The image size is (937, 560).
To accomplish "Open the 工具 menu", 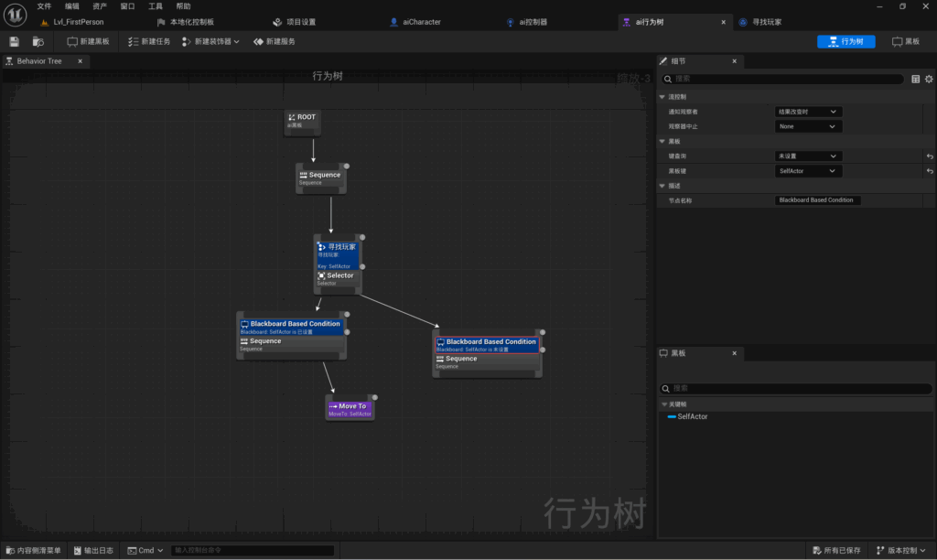I will tap(156, 6).
